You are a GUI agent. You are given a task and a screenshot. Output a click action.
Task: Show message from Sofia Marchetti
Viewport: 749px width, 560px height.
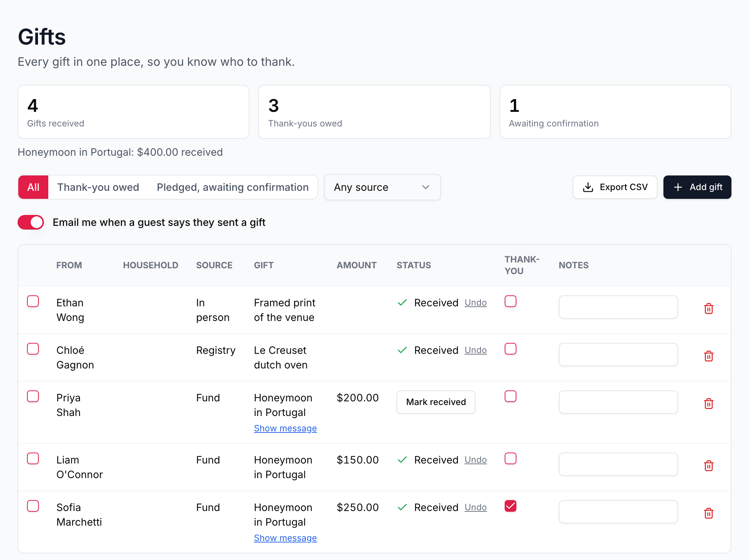click(285, 538)
